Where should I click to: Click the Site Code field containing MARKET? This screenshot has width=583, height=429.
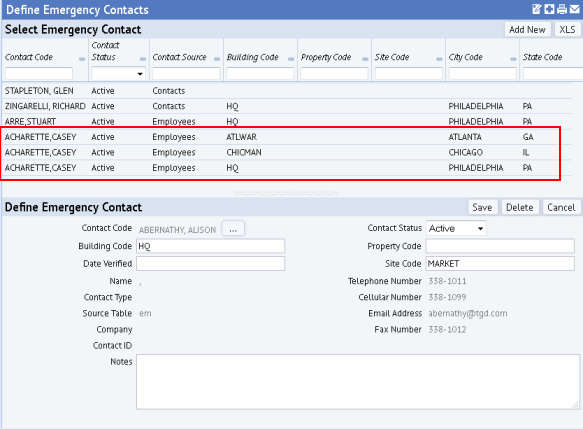pyautogui.click(x=500, y=264)
